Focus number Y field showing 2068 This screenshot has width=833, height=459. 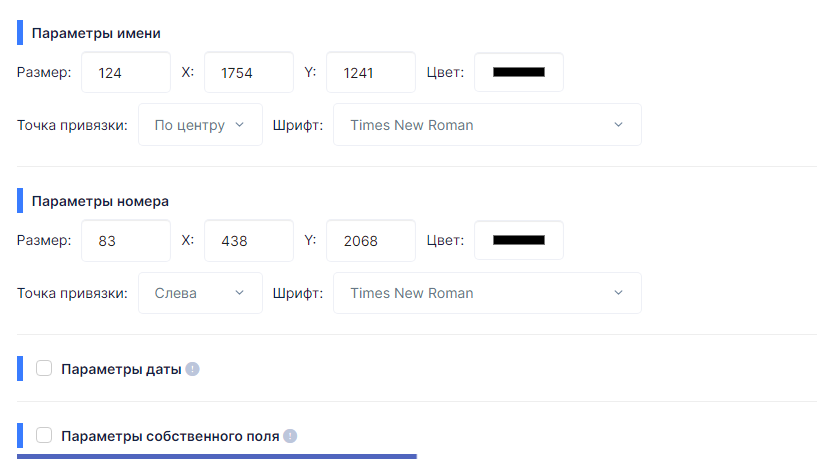coord(371,241)
